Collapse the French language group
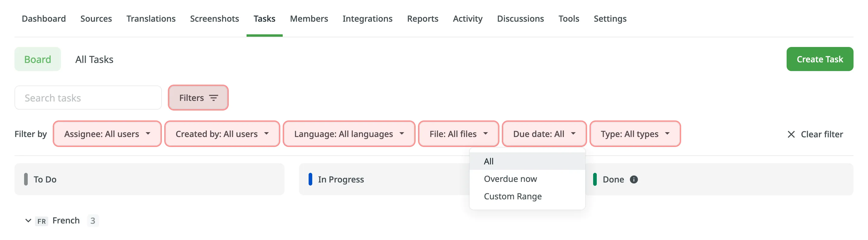The width and height of the screenshot is (868, 240). click(x=28, y=220)
